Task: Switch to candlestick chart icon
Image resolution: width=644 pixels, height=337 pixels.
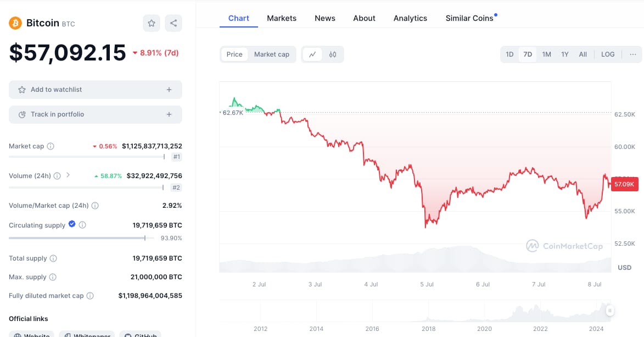Action: click(x=333, y=54)
